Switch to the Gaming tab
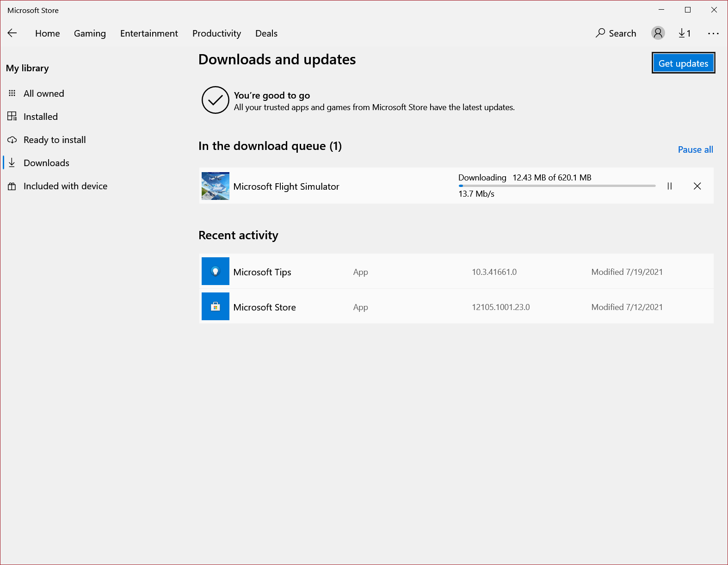The image size is (728, 565). [90, 33]
